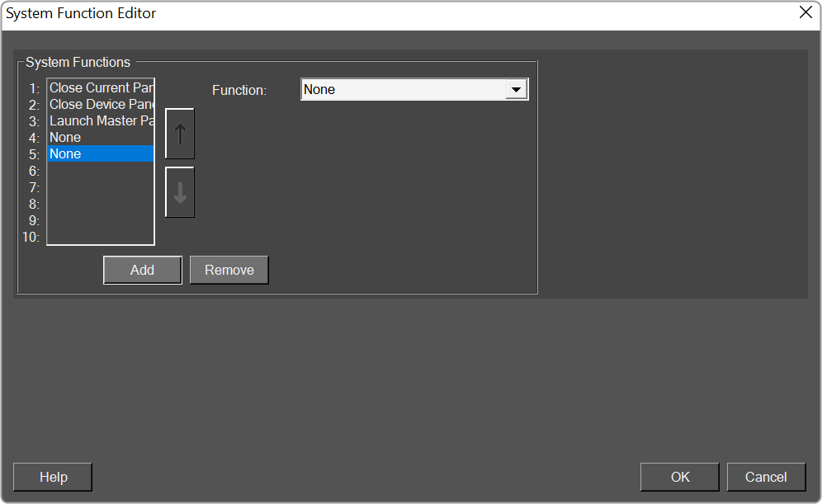Select 'Launch Master Pa' list item
This screenshot has height=504, width=822.
[x=101, y=120]
